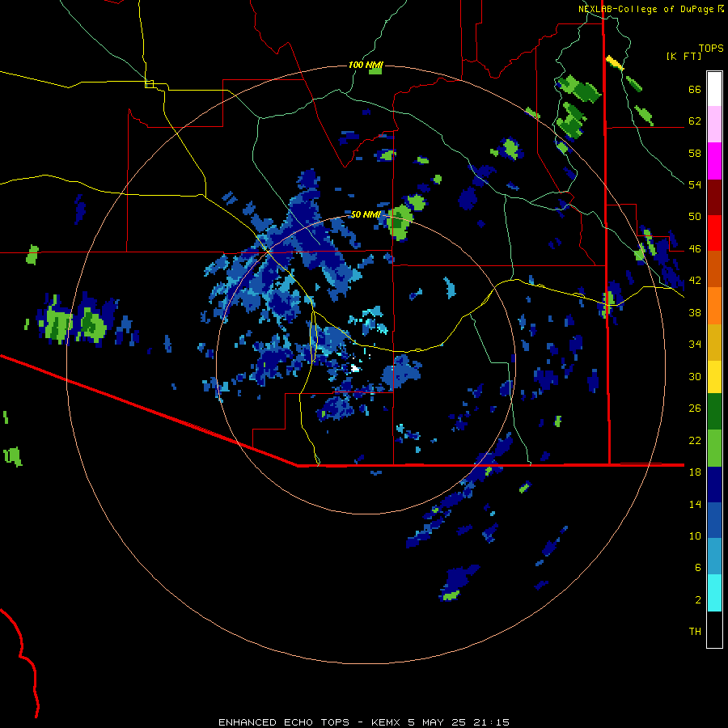Click the 18 legend value
728x728 pixels.
click(x=695, y=472)
